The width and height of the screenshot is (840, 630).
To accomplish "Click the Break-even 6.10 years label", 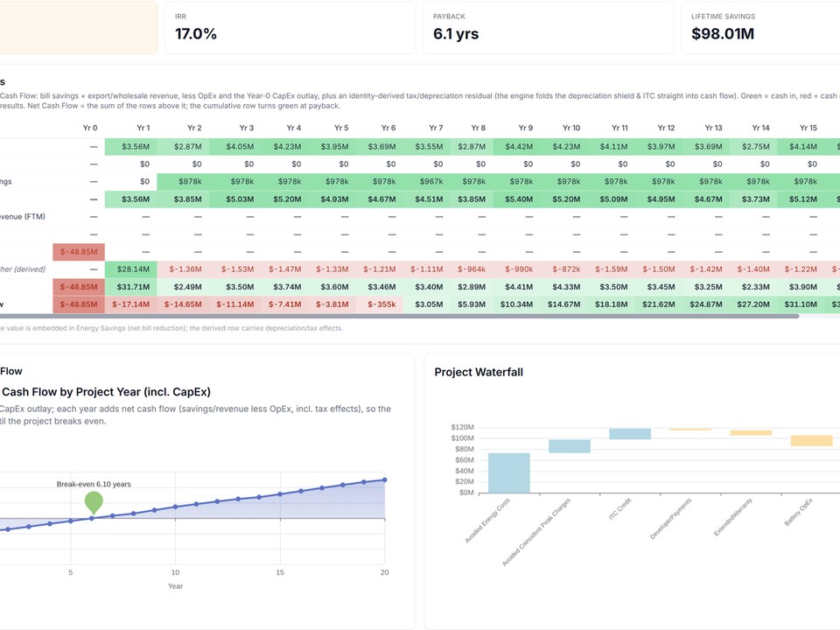I will 94,484.
